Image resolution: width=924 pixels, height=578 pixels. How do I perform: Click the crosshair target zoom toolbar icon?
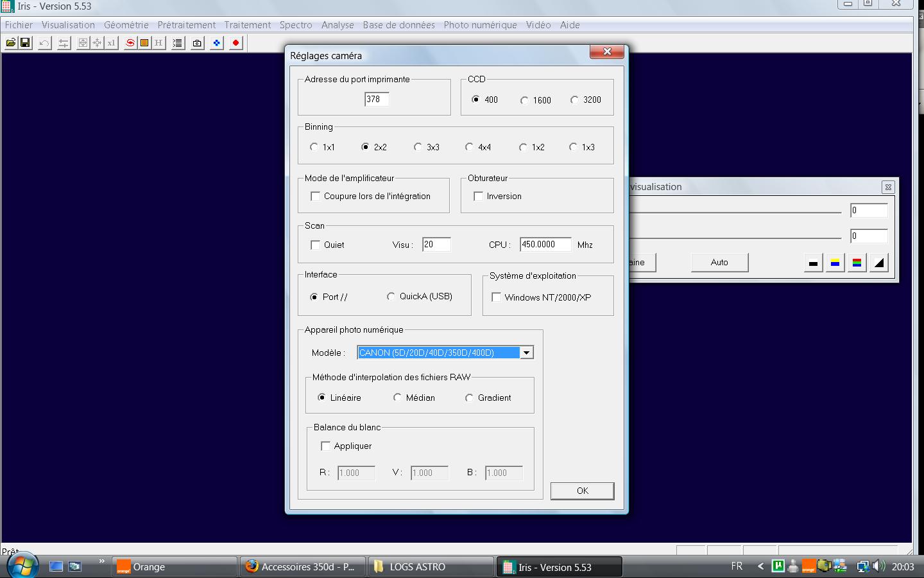click(x=83, y=43)
